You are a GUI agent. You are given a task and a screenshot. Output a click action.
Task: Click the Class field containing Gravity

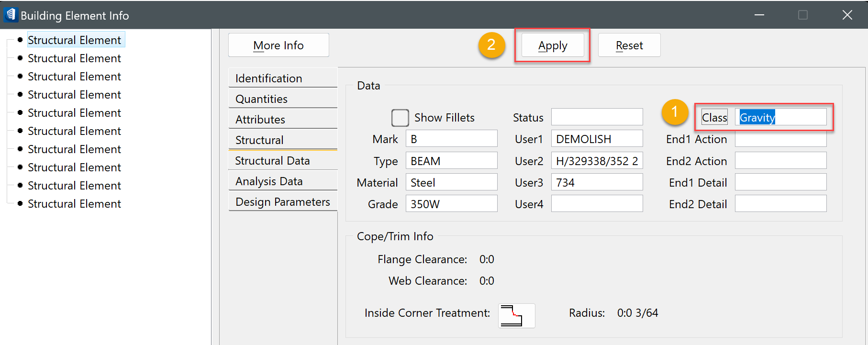click(x=780, y=117)
